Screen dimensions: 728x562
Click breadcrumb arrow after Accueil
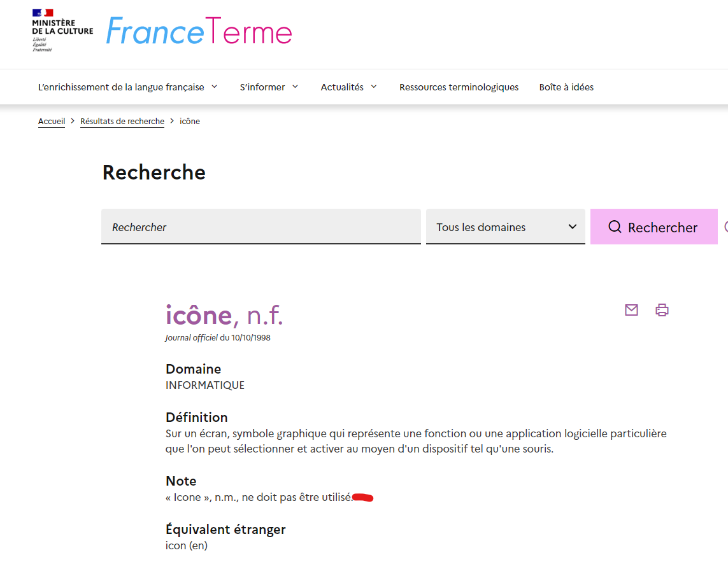click(73, 121)
